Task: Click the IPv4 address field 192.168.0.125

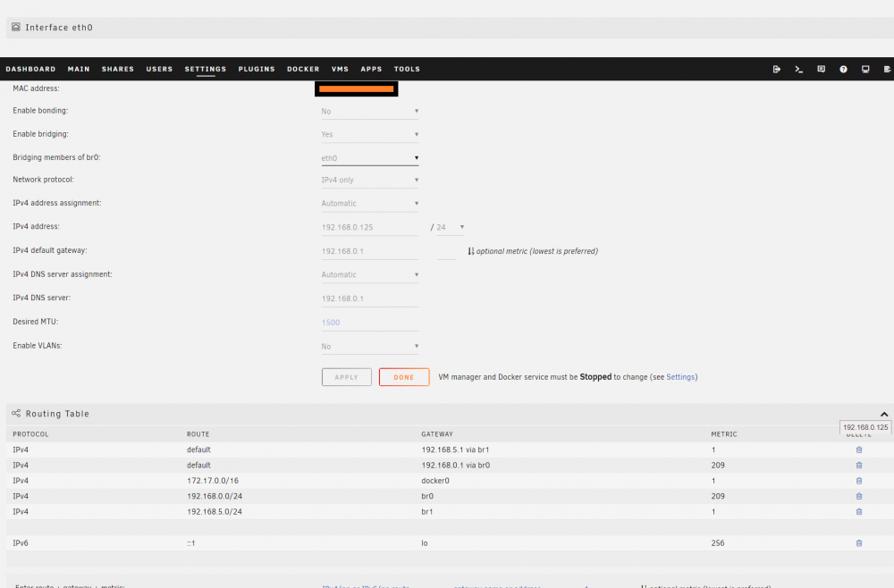Action: [x=370, y=227]
